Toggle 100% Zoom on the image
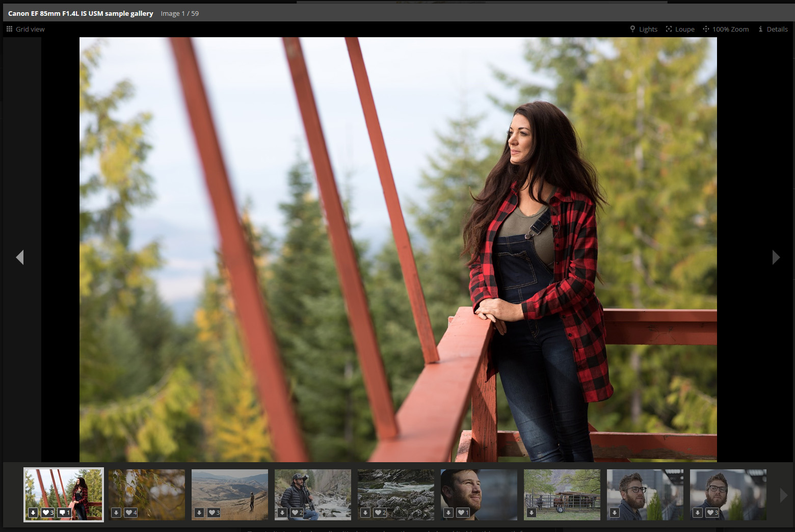This screenshot has width=795, height=532. click(726, 29)
